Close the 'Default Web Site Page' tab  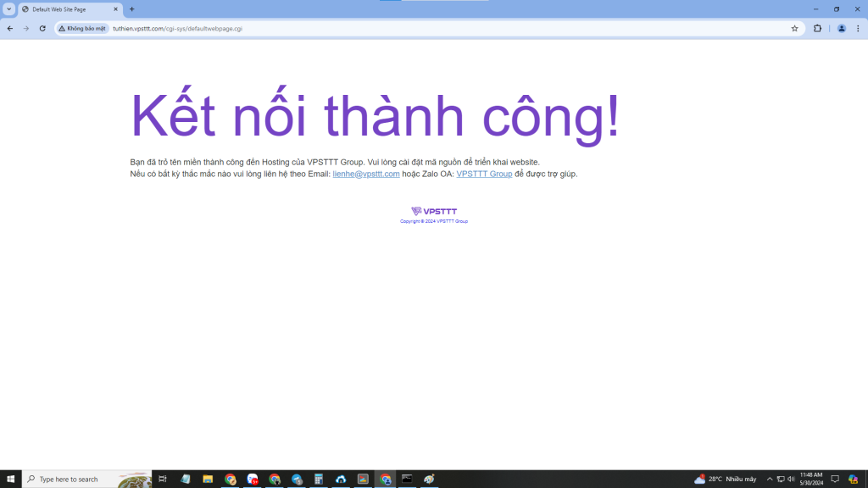click(x=115, y=9)
